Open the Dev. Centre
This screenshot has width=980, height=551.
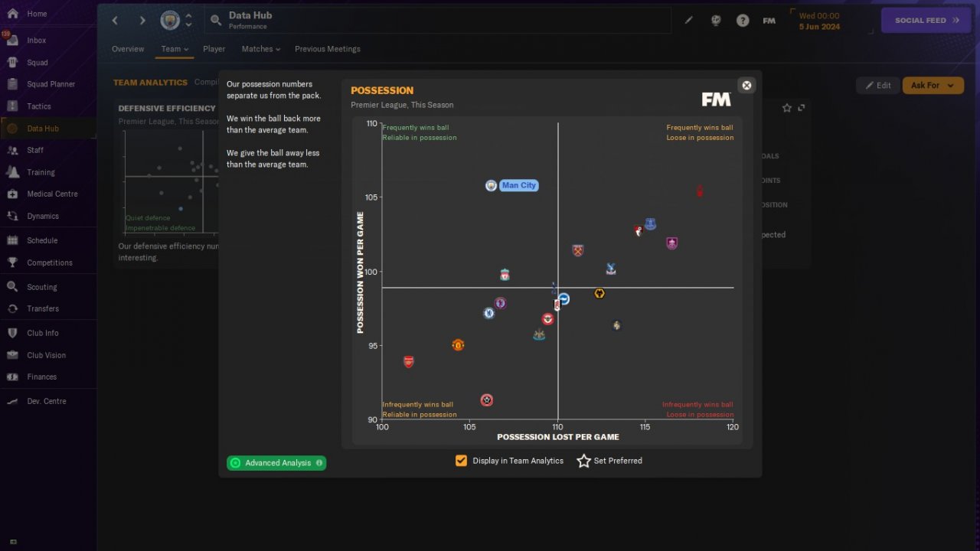pyautogui.click(x=47, y=401)
